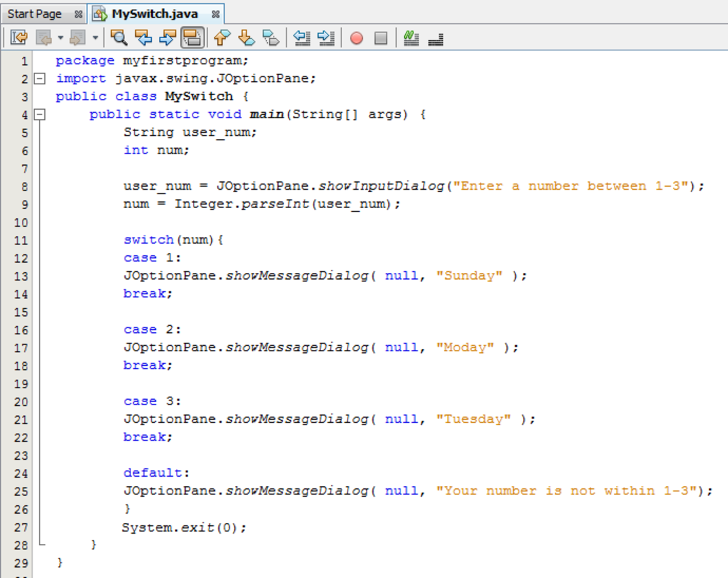Viewport: 728px width, 578px height.
Task: Click Shift Line Right icon
Action: pyautogui.click(x=326, y=38)
